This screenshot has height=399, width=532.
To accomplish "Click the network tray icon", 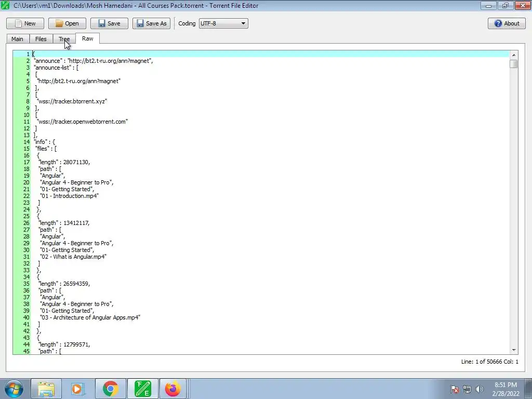I will [x=467, y=389].
